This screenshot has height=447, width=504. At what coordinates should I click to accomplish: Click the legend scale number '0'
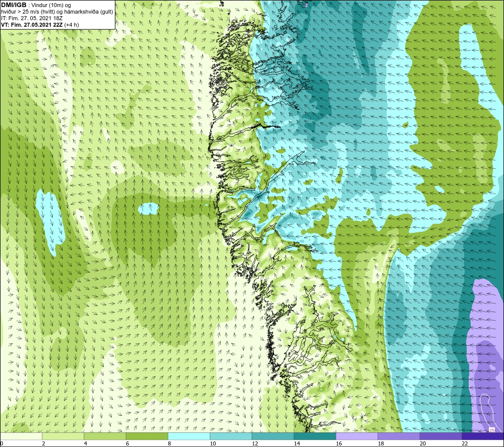pos(2,443)
